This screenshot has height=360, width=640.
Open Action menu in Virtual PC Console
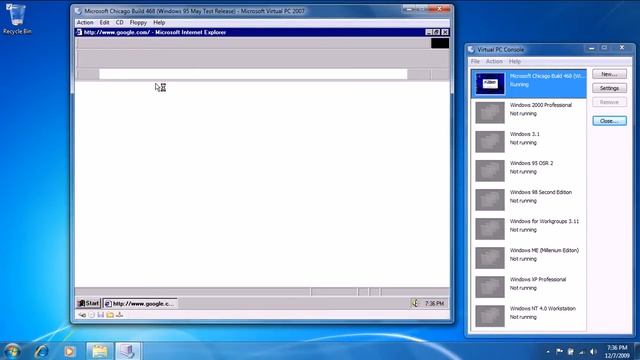click(494, 61)
